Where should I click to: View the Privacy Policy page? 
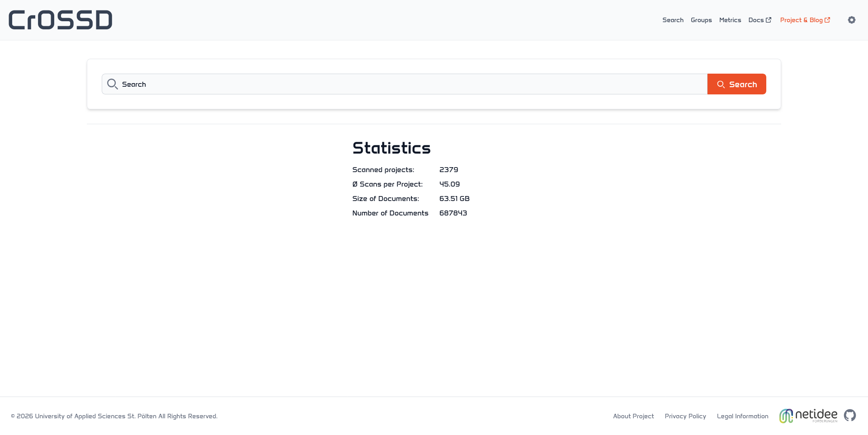[685, 416]
